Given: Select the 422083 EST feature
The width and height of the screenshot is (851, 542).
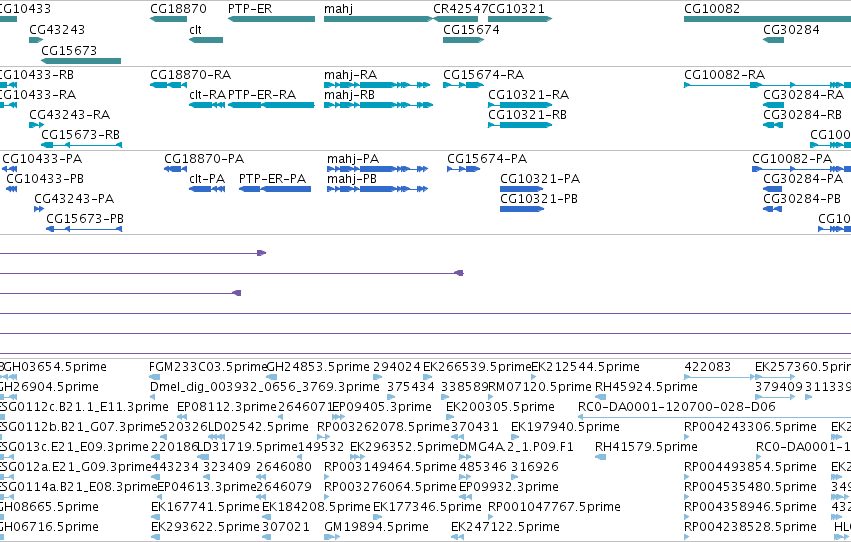Looking at the screenshot, I should pos(719,377).
